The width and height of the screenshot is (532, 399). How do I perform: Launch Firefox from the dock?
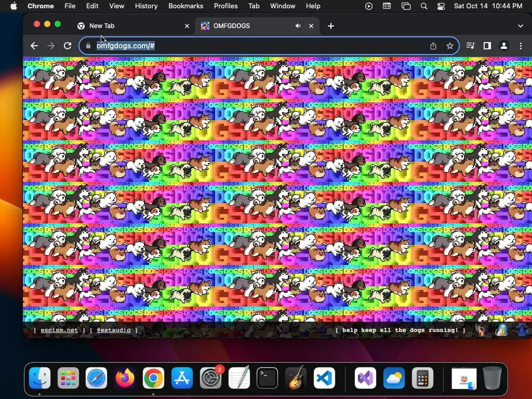click(x=125, y=378)
